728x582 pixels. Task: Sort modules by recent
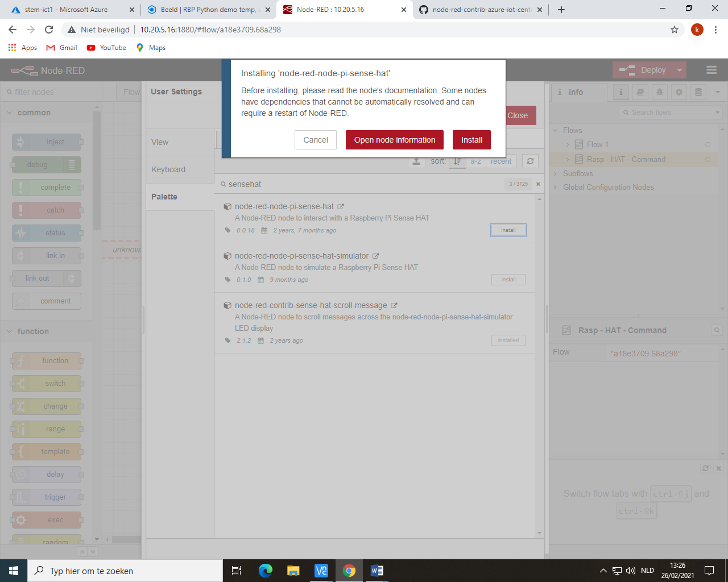pos(501,161)
